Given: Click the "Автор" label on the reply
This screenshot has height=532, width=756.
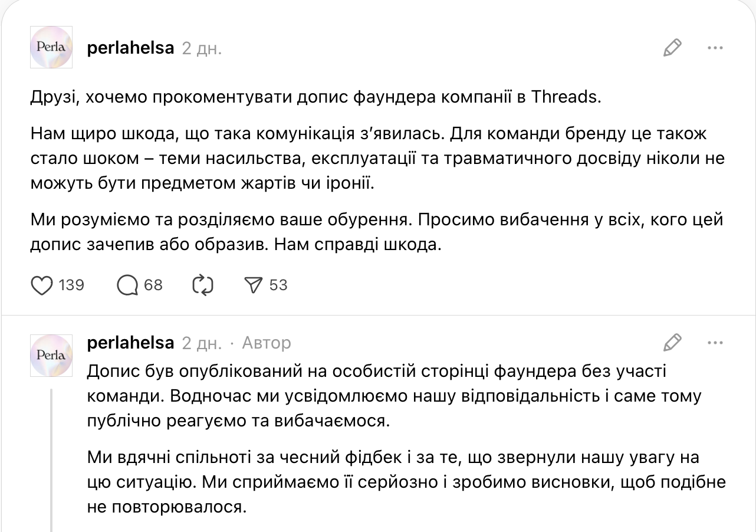Looking at the screenshot, I should coord(267,343).
